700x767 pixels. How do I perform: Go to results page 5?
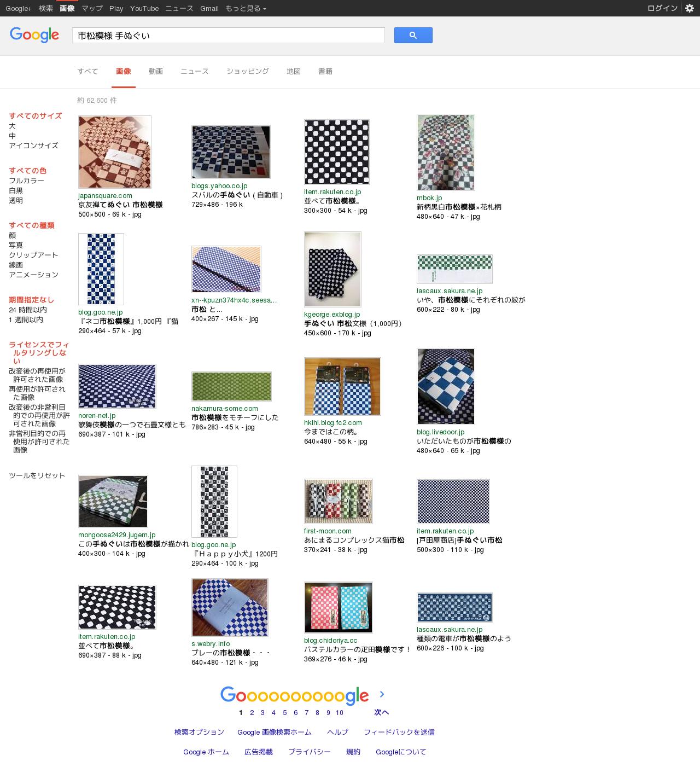click(285, 712)
